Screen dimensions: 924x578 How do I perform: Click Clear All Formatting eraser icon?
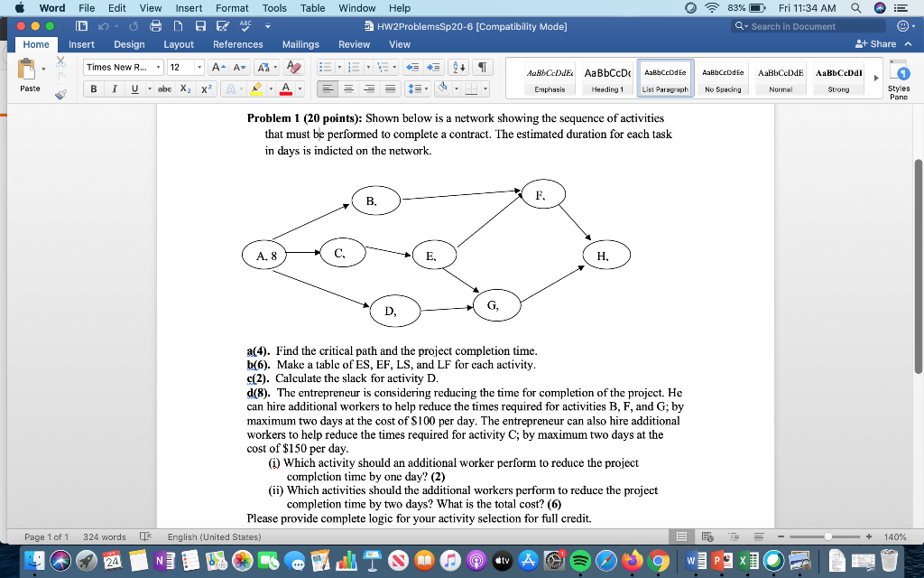point(293,67)
